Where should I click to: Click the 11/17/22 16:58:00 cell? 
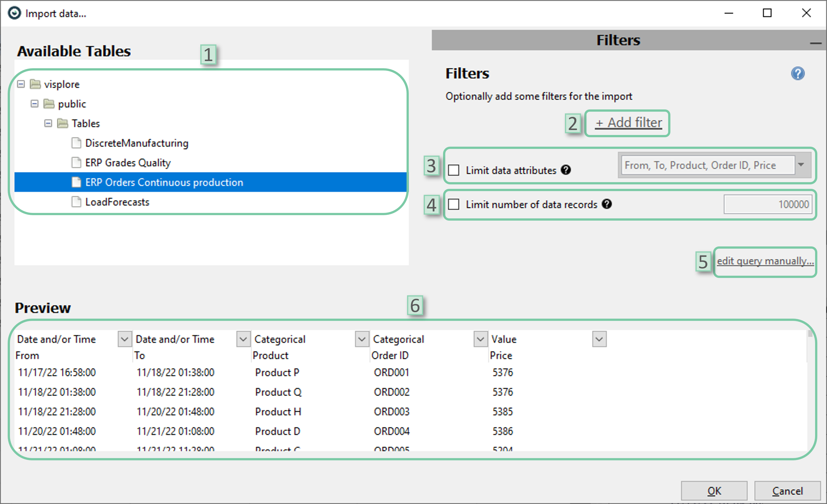click(x=57, y=372)
